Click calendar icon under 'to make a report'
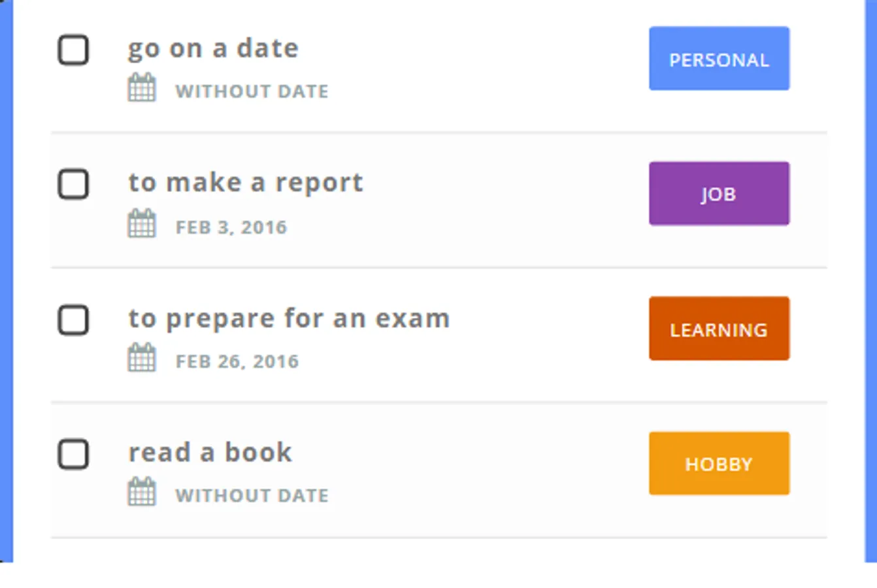877x588 pixels. pos(142,223)
